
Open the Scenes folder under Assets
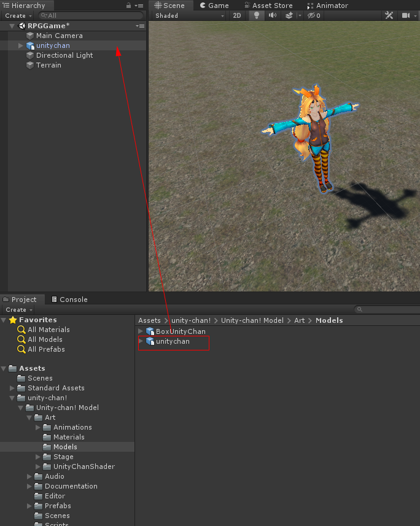click(40, 378)
